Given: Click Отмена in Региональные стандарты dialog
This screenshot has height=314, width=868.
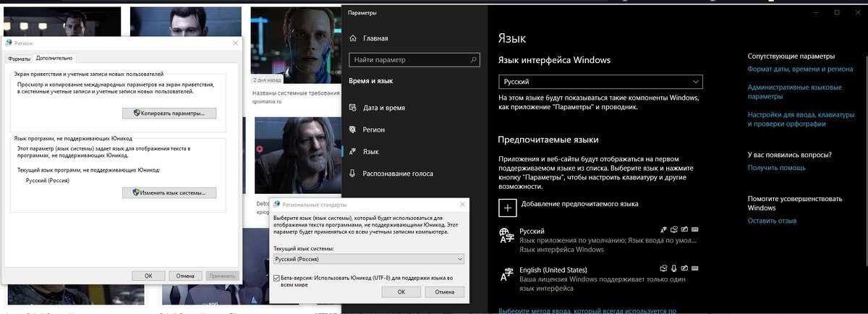Looking at the screenshot, I should click(446, 292).
